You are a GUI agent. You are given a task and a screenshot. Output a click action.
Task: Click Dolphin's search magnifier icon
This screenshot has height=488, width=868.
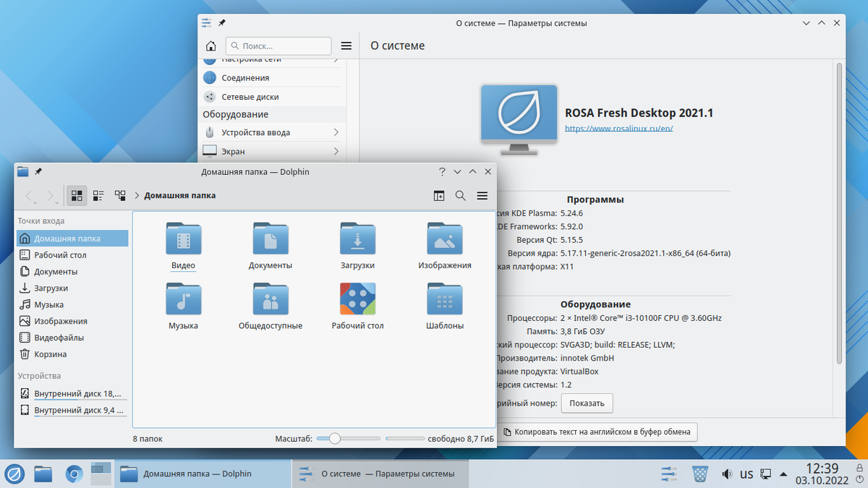pyautogui.click(x=461, y=195)
